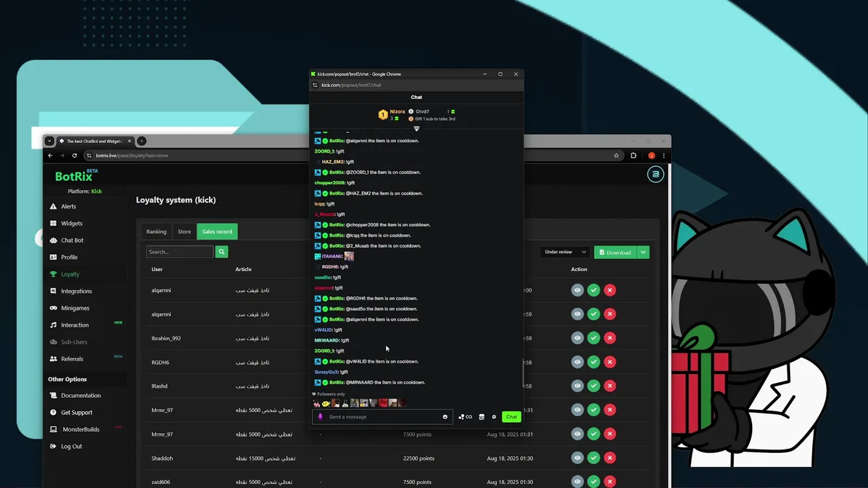868x488 pixels.
Task: Send message with the green Chat button
Action: coord(511,417)
